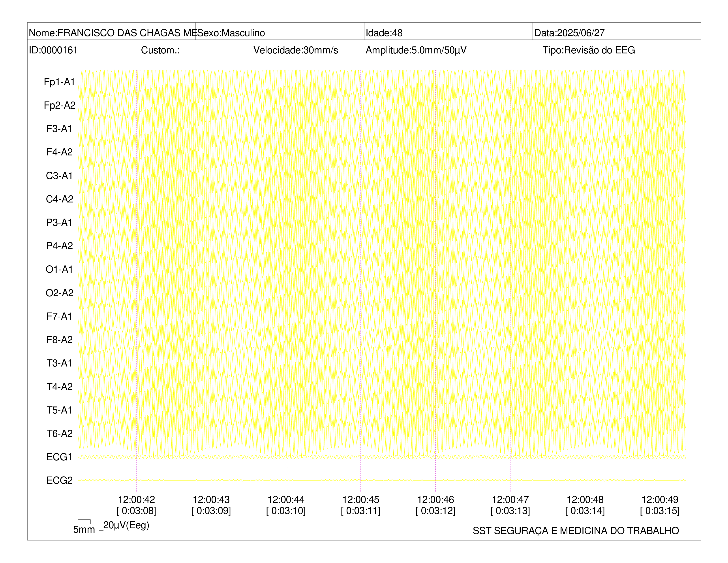Select the T5-A1 channel label

coord(59,410)
